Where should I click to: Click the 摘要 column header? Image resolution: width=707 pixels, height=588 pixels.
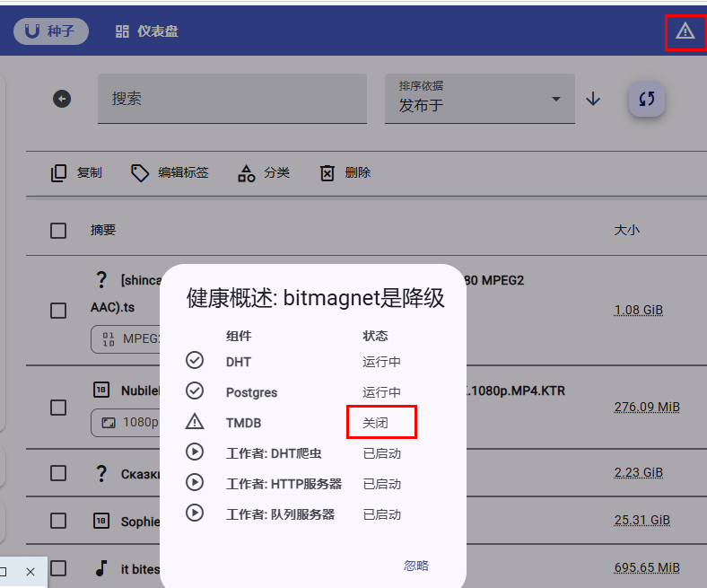click(103, 231)
